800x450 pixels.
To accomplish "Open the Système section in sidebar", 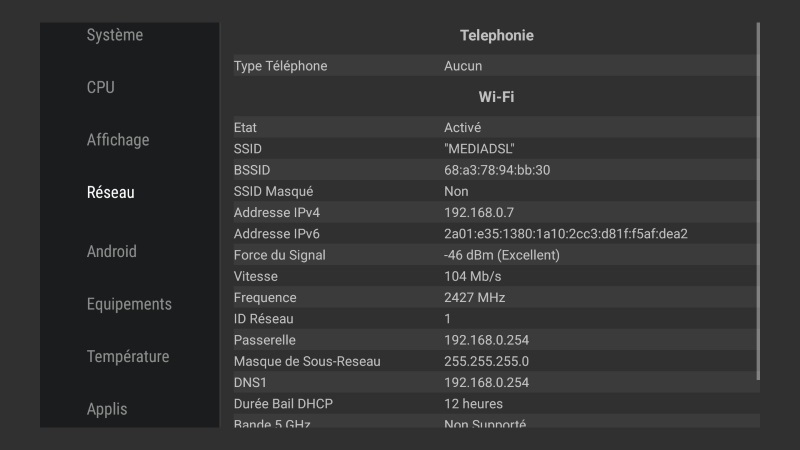I will pyautogui.click(x=115, y=35).
